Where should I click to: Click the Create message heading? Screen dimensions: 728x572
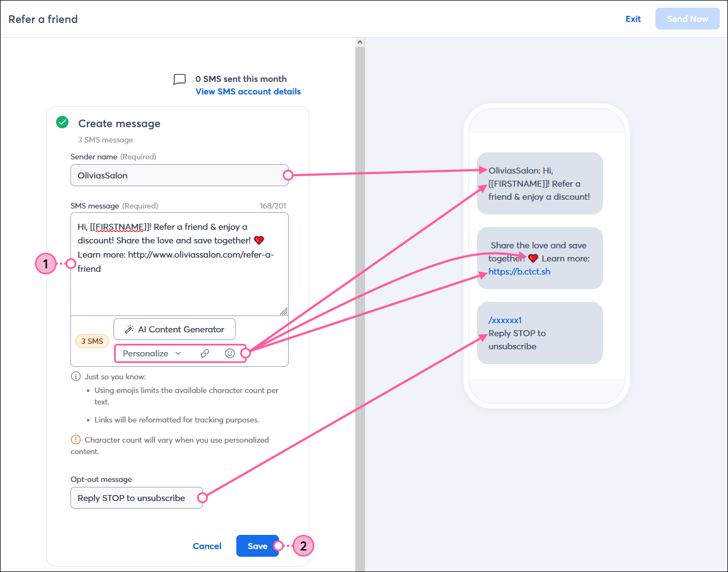point(120,123)
